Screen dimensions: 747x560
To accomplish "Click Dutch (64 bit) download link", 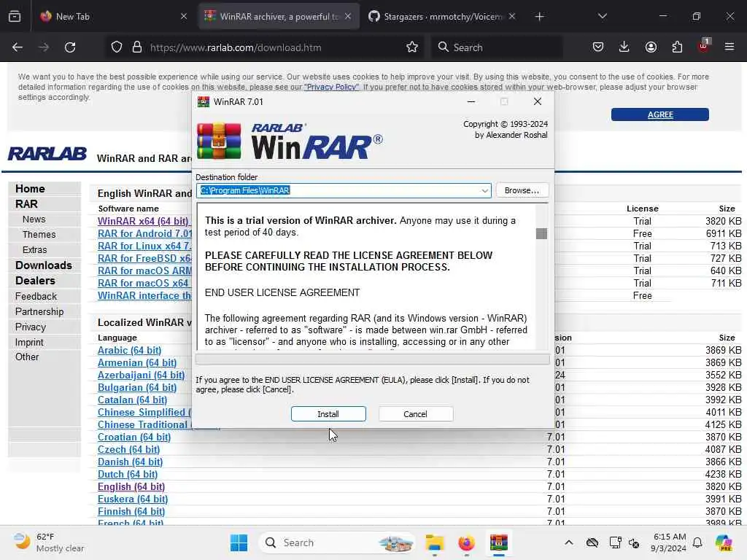I will pyautogui.click(x=127, y=474).
